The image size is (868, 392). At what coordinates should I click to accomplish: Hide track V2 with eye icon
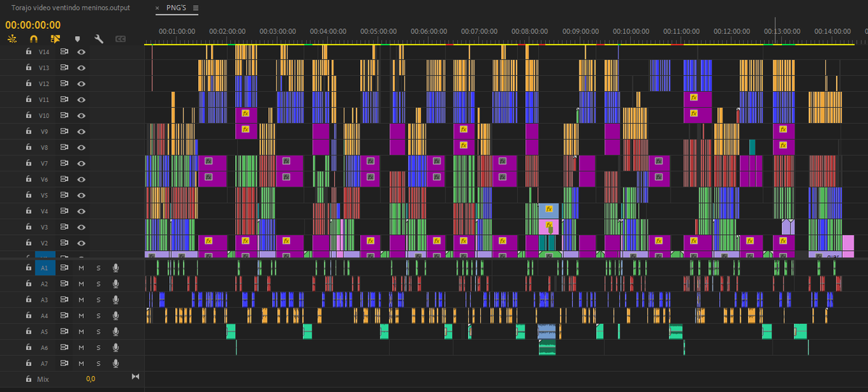coord(81,242)
